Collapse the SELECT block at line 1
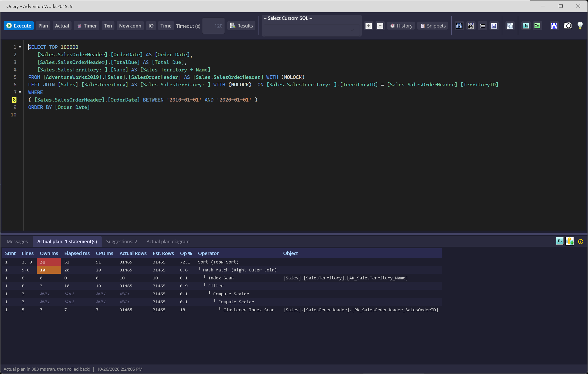 pyautogui.click(x=20, y=47)
